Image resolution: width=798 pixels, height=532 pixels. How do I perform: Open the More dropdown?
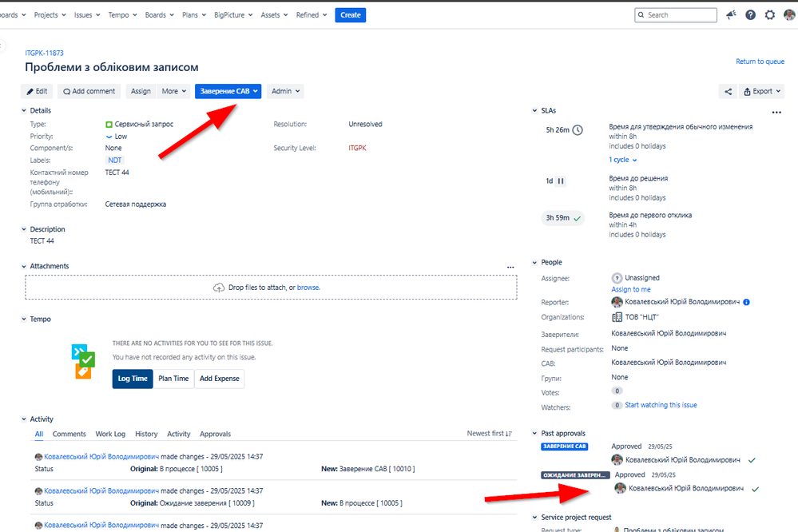pyautogui.click(x=174, y=91)
